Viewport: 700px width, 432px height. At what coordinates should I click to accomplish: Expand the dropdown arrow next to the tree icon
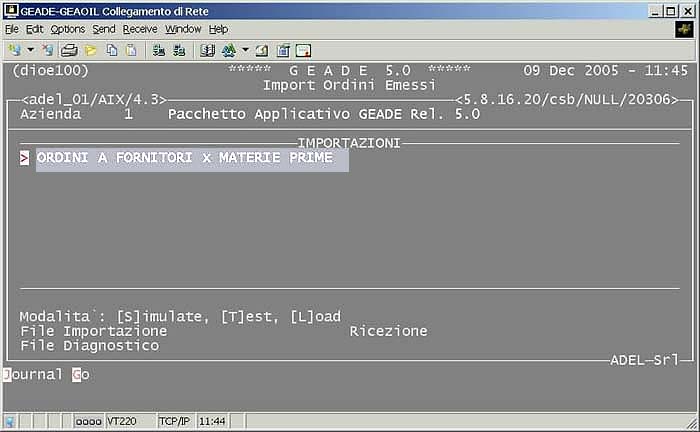(245, 49)
